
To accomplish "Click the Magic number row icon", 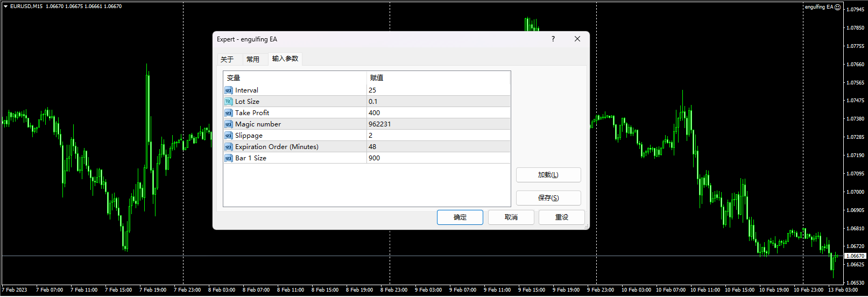I will (x=229, y=124).
